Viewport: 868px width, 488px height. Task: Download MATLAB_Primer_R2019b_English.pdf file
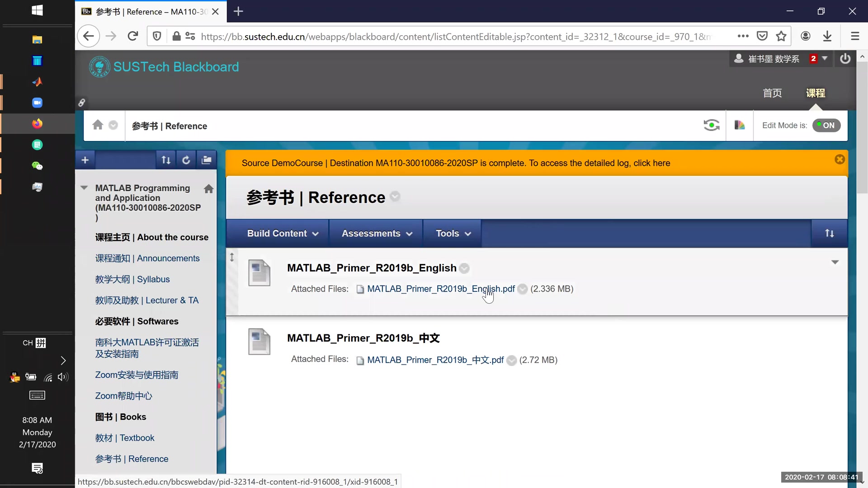(441, 288)
